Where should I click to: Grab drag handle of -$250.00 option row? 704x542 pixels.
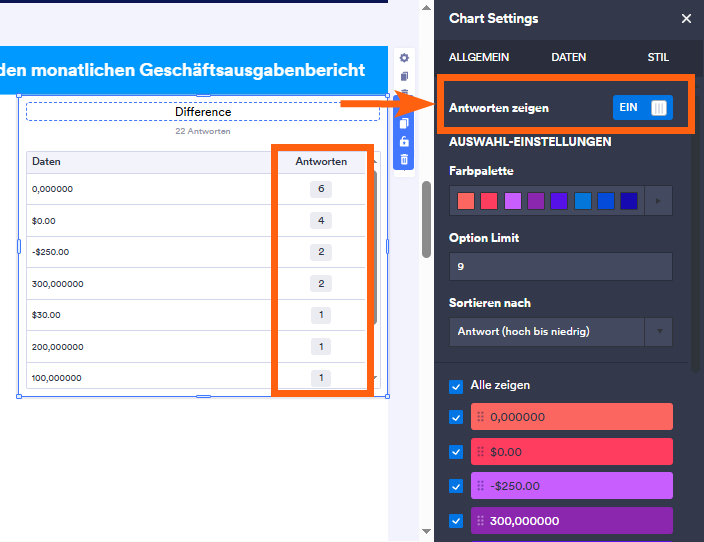pyautogui.click(x=480, y=486)
